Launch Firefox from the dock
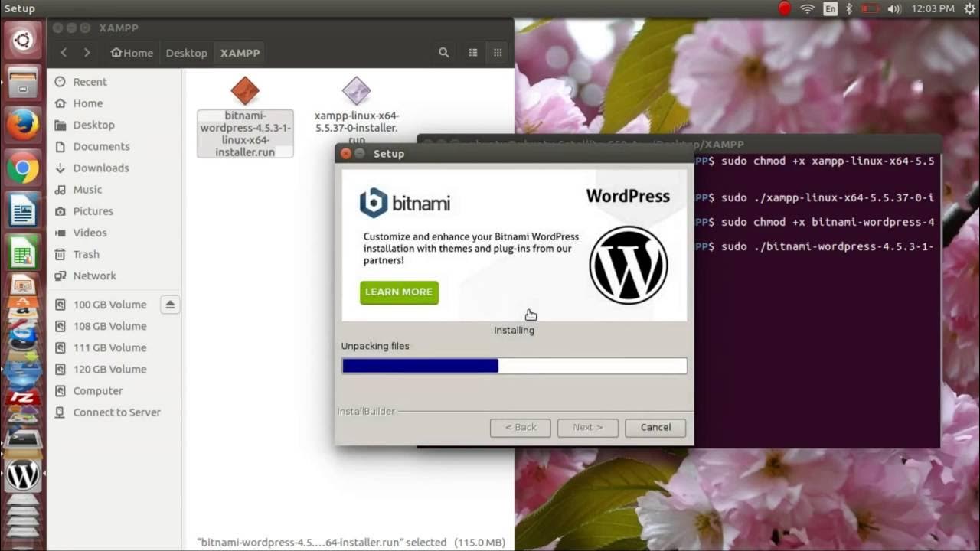The height and width of the screenshot is (551, 980). click(x=22, y=125)
